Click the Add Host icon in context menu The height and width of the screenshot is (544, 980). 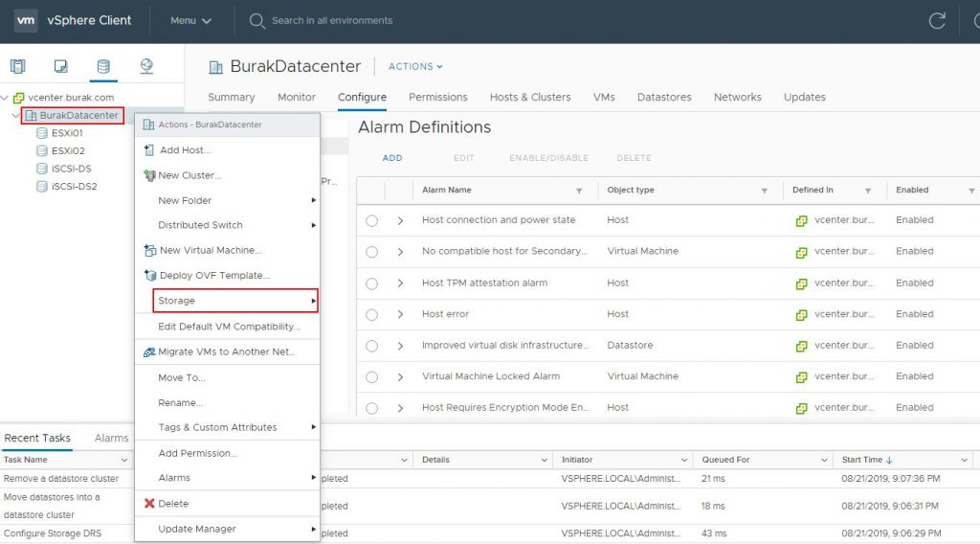(148, 150)
